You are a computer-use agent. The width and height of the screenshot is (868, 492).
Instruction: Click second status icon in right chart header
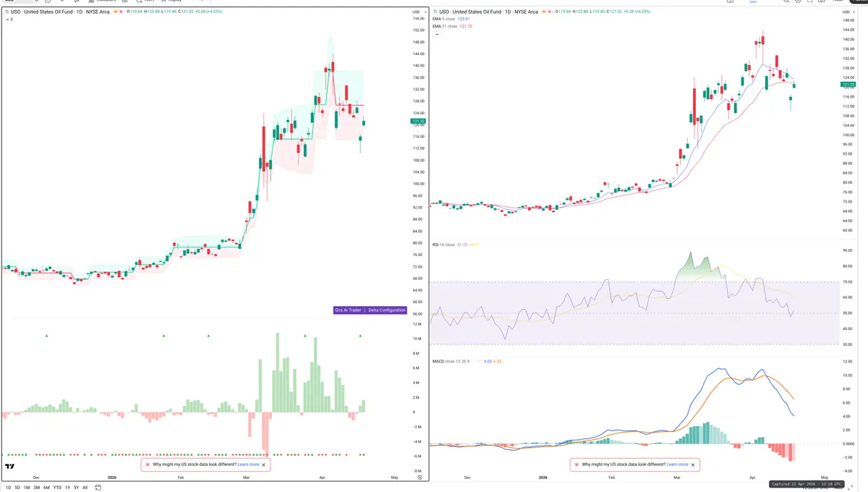click(550, 12)
